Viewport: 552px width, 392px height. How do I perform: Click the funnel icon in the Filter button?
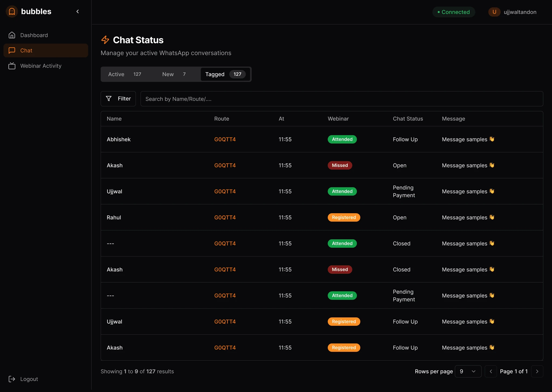pyautogui.click(x=109, y=99)
